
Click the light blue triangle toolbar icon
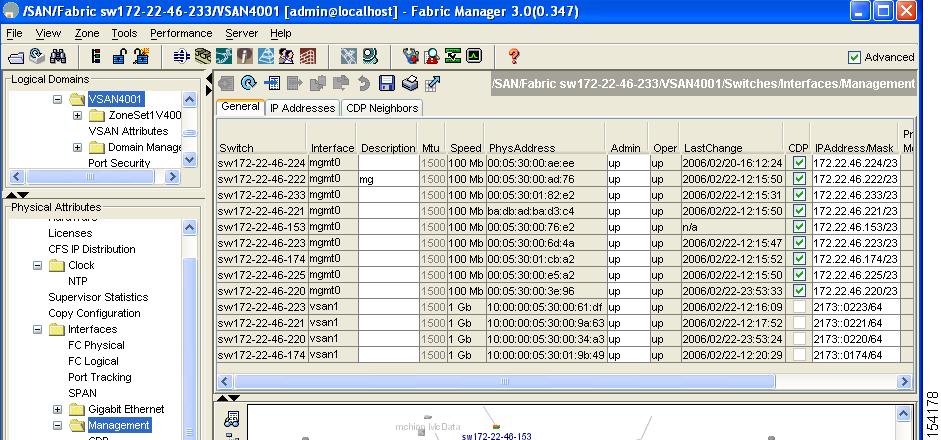click(x=266, y=56)
